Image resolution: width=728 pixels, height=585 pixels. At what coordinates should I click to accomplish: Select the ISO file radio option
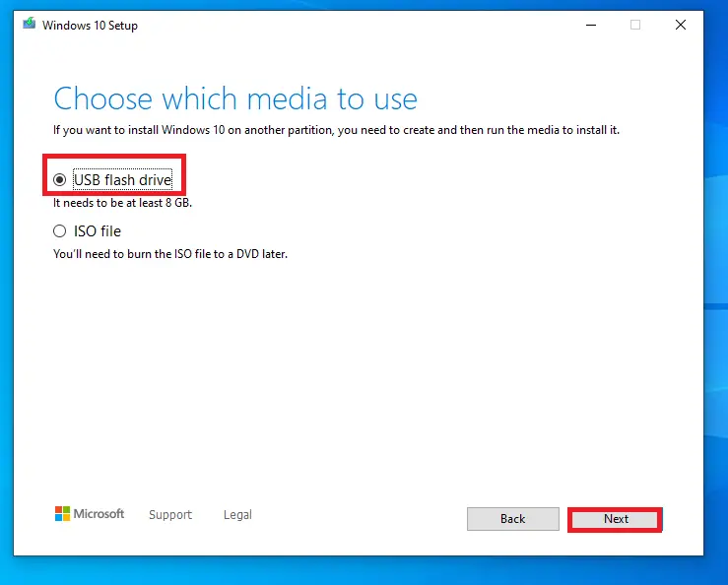[59, 231]
